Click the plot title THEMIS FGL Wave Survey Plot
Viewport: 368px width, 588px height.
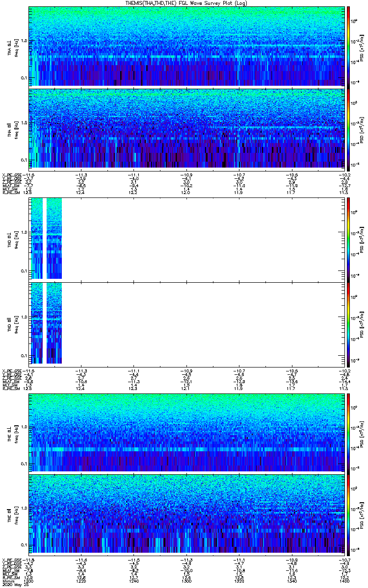[187, 3]
